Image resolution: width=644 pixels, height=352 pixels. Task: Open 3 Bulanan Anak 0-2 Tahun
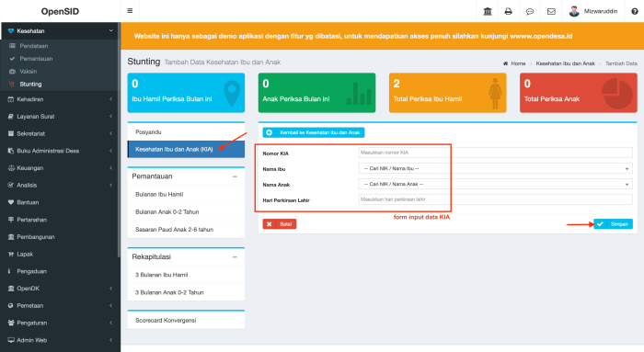click(x=186, y=292)
